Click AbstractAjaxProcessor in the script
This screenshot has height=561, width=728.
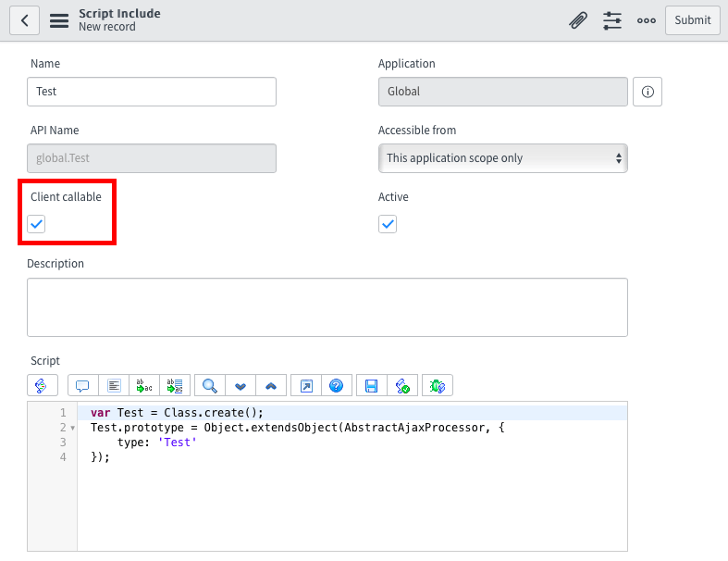(414, 428)
